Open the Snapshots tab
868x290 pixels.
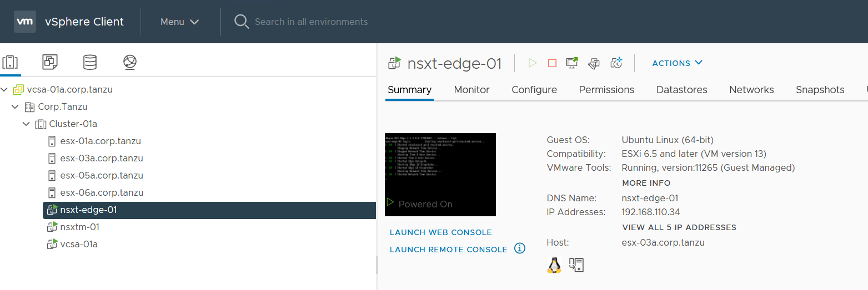820,90
